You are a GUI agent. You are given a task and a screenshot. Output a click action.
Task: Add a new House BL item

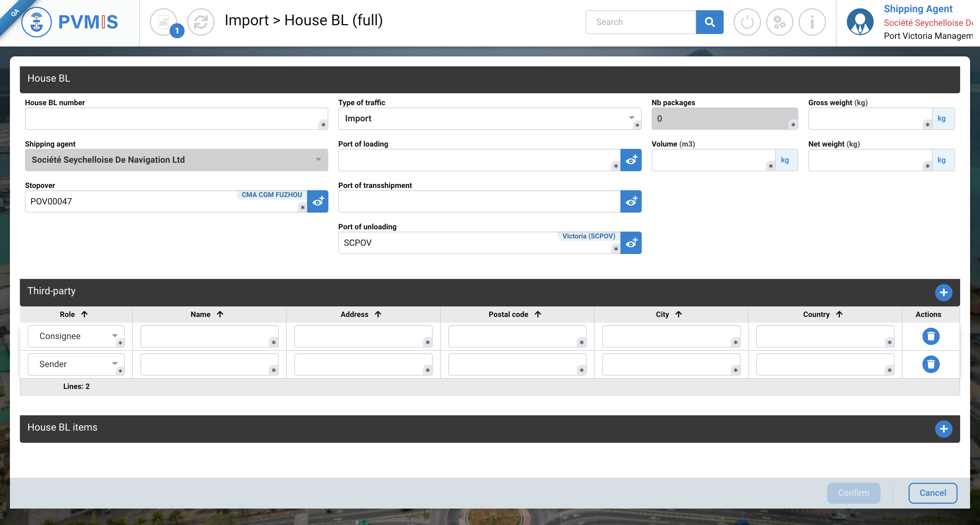[x=943, y=429]
